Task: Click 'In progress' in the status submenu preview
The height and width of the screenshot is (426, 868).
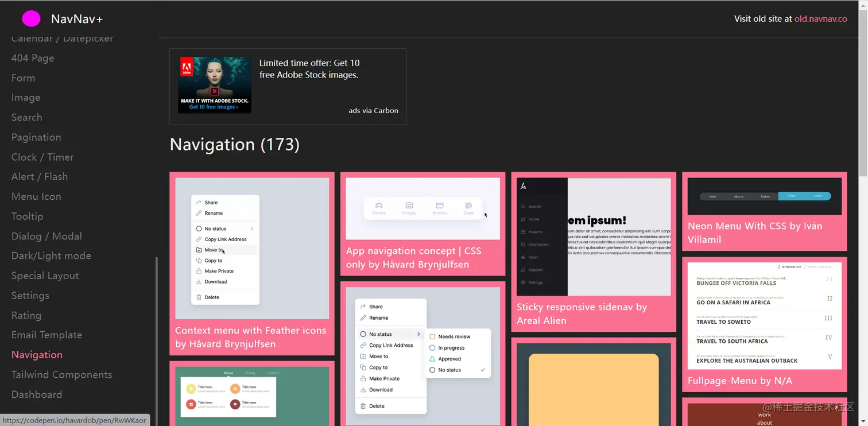Action: pos(451,348)
